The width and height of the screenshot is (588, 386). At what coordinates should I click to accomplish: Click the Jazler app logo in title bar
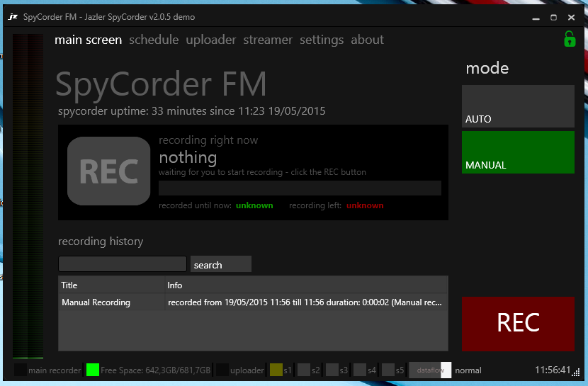tap(13, 17)
